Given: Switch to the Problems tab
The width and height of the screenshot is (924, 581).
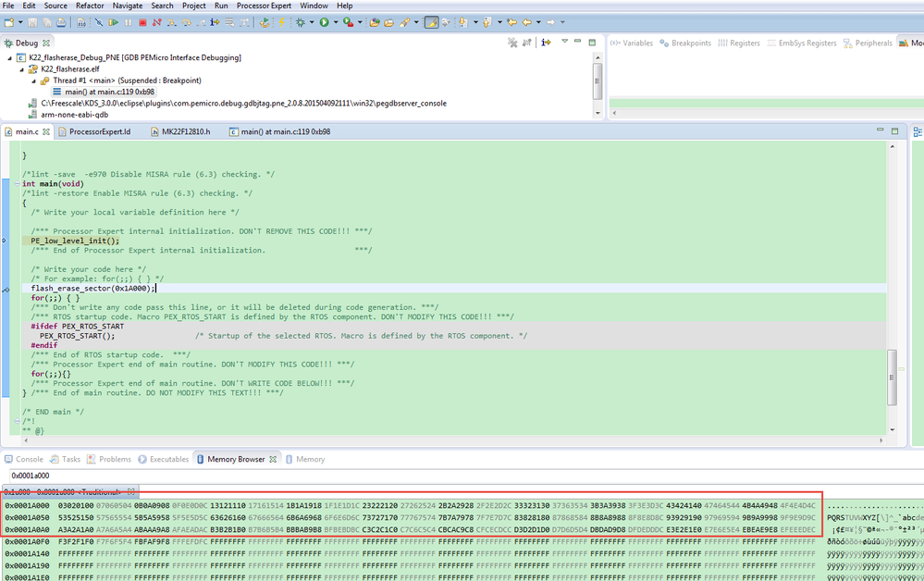Looking at the screenshot, I should tap(109, 459).
